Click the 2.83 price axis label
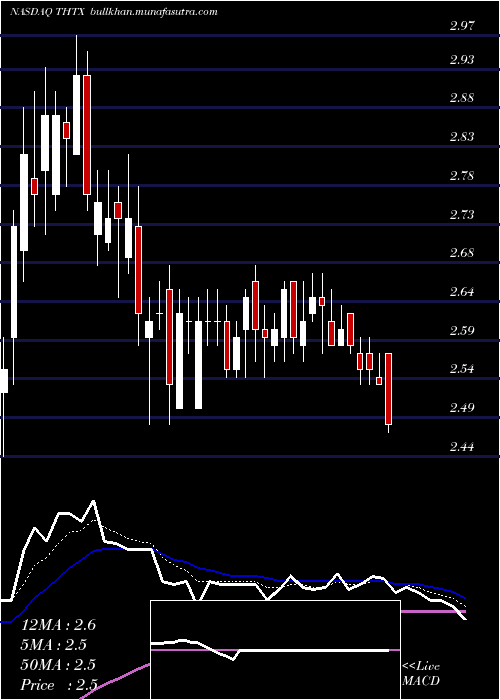This screenshot has width=500, height=700. 462,137
